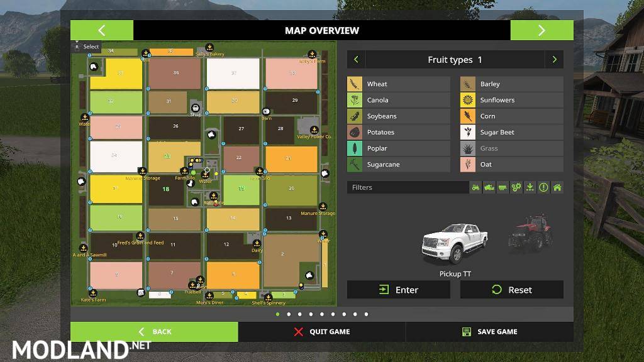Click the A and A Sawmill marker icon
The image size is (644, 362).
click(x=84, y=248)
